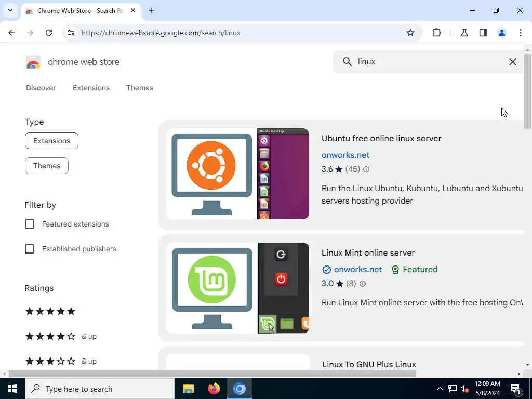Toggle the browser side panel icon

pos(483,33)
